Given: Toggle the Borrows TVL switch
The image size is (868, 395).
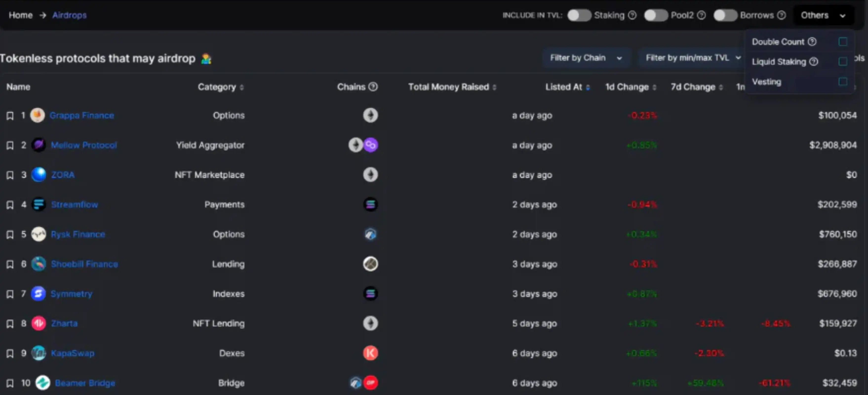Looking at the screenshot, I should pyautogui.click(x=725, y=15).
